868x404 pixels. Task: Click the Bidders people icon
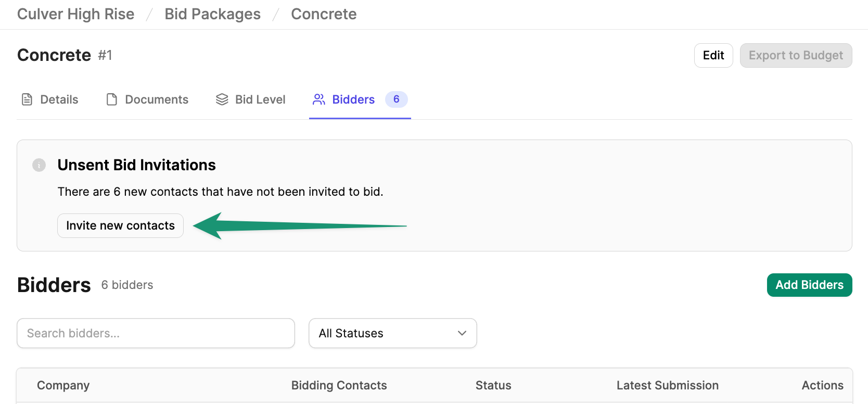(319, 99)
